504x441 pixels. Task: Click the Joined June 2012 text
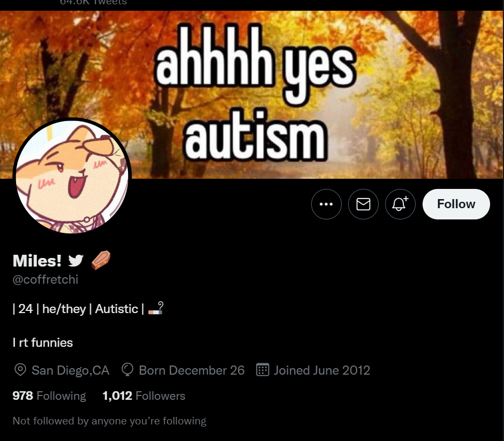(x=322, y=370)
